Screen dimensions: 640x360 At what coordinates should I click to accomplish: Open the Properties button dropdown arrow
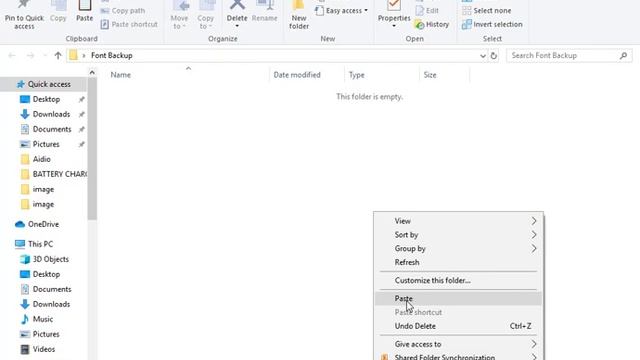click(x=394, y=27)
